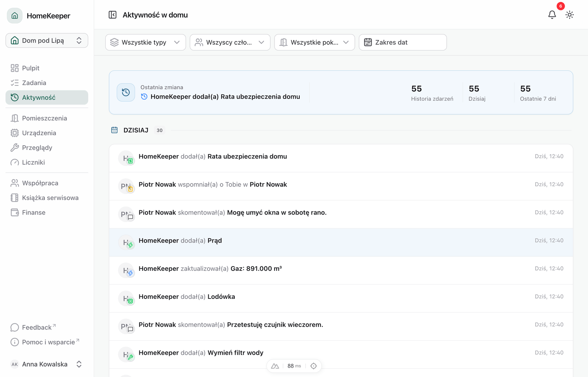Switch theme with the sun icon
The width and height of the screenshot is (588, 377).
coord(570,15)
